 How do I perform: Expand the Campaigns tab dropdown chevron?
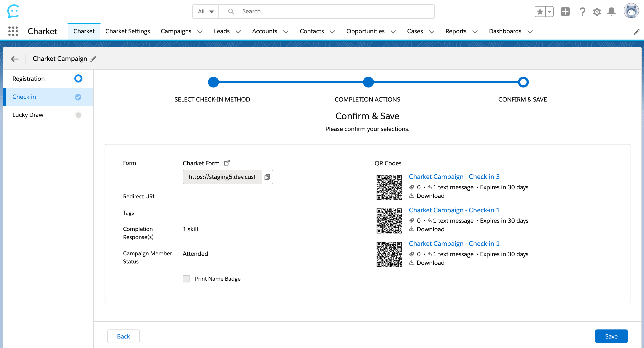[200, 32]
